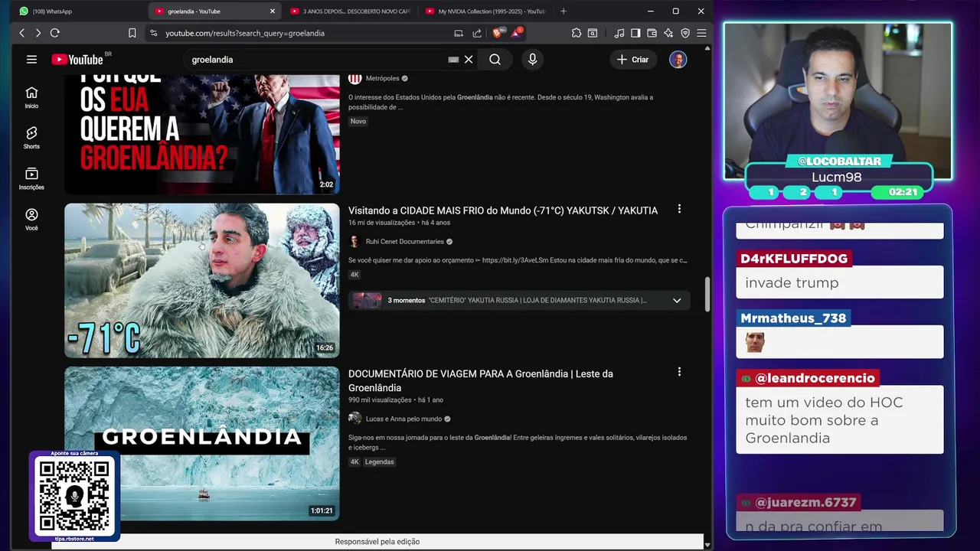This screenshot has width=980, height=551.
Task: Click the QR code in the overlay
Action: (x=74, y=496)
